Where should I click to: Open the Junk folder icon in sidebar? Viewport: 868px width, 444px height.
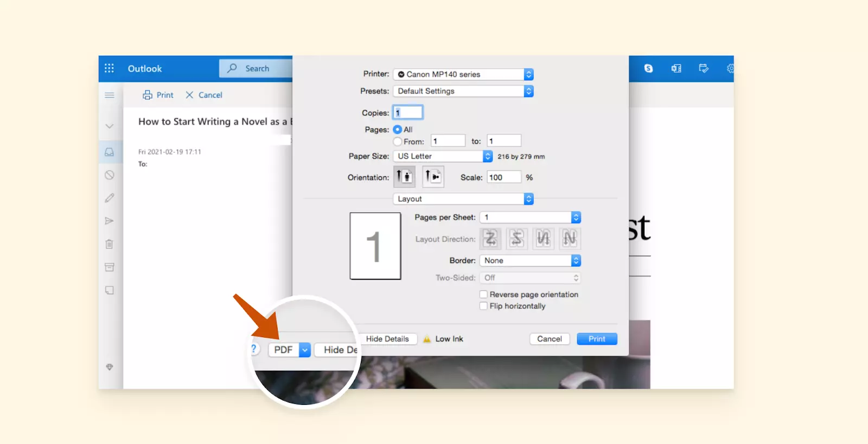[x=110, y=175]
